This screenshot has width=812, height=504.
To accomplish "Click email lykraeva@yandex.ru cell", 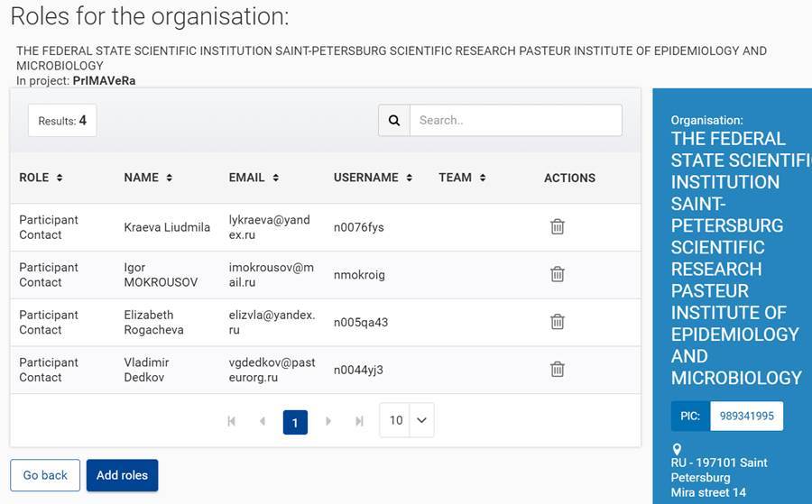I will [269, 227].
